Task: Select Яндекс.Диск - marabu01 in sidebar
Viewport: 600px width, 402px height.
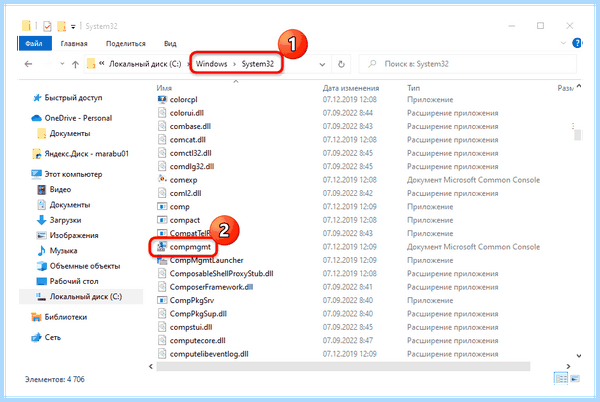Action: 86,154
